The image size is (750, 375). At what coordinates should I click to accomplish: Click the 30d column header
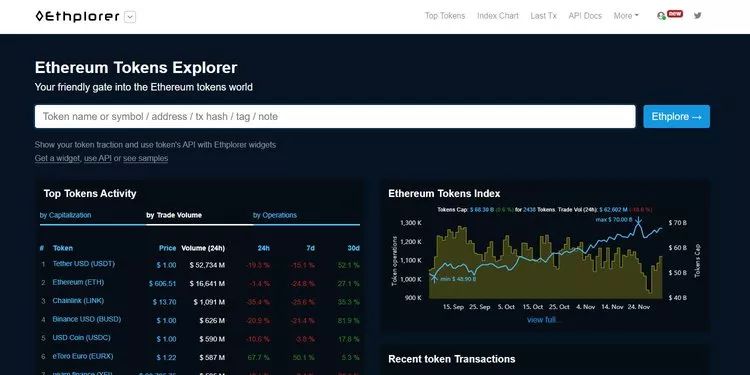353,248
